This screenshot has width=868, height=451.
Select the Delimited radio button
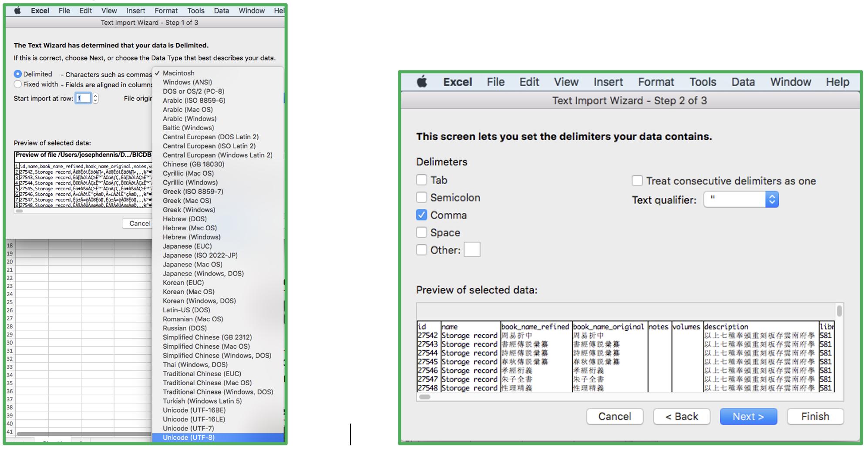(x=18, y=74)
